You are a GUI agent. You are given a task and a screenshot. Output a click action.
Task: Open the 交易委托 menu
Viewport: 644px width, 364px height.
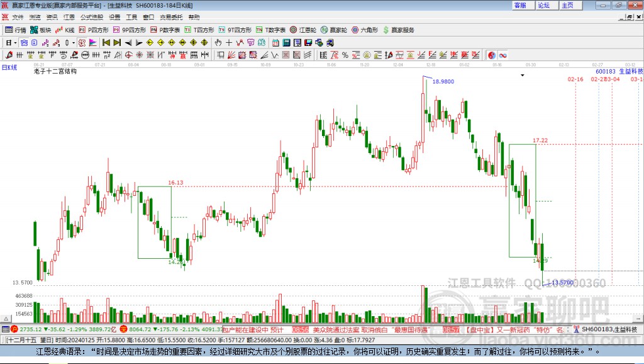click(x=171, y=17)
